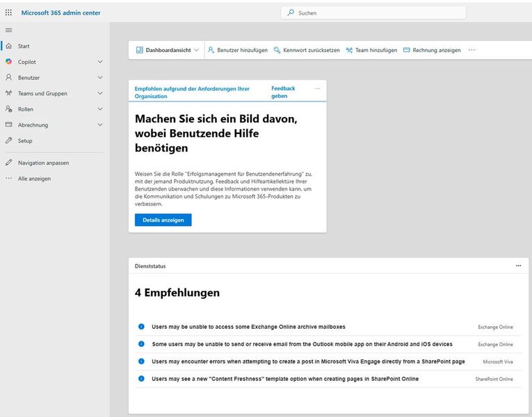
Task: Click Kennwort zurücksetzen in toolbar
Action: (x=307, y=50)
